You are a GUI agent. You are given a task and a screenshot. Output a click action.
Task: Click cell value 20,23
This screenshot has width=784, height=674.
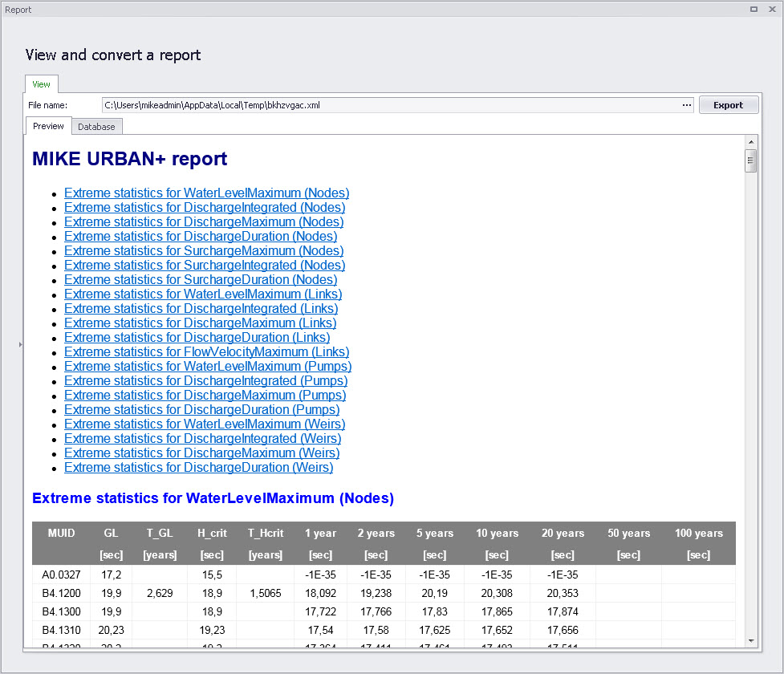click(x=111, y=631)
